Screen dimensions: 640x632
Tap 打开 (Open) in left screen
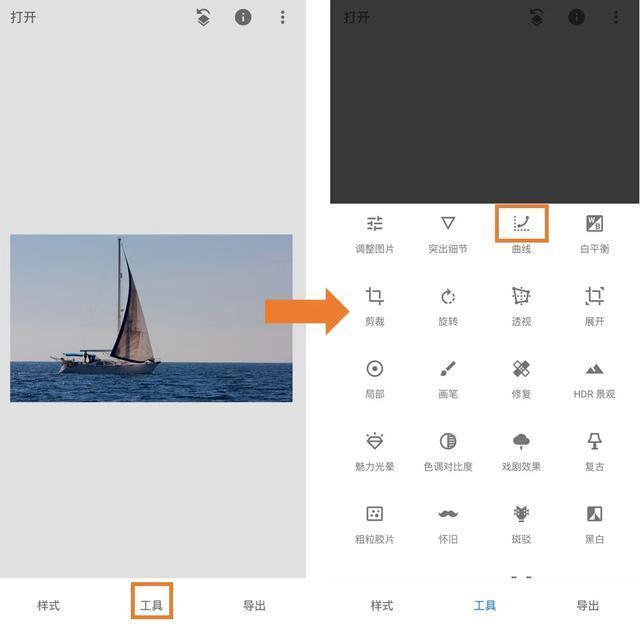(x=23, y=17)
